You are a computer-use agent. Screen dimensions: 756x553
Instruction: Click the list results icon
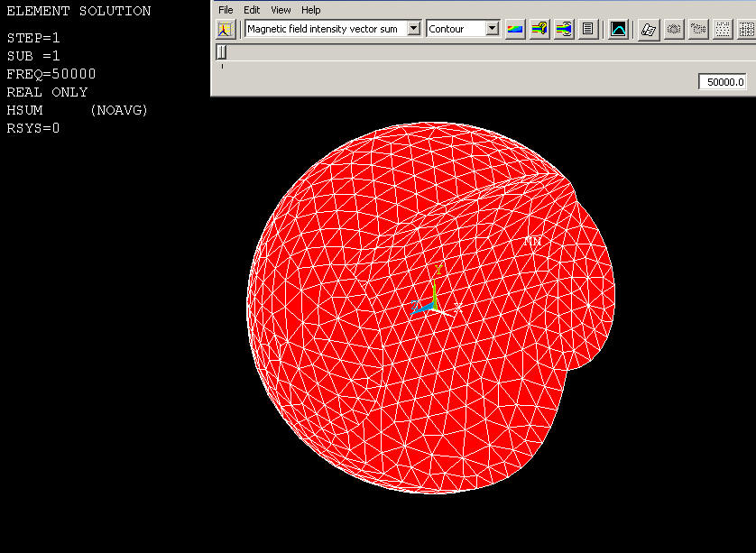pos(588,29)
